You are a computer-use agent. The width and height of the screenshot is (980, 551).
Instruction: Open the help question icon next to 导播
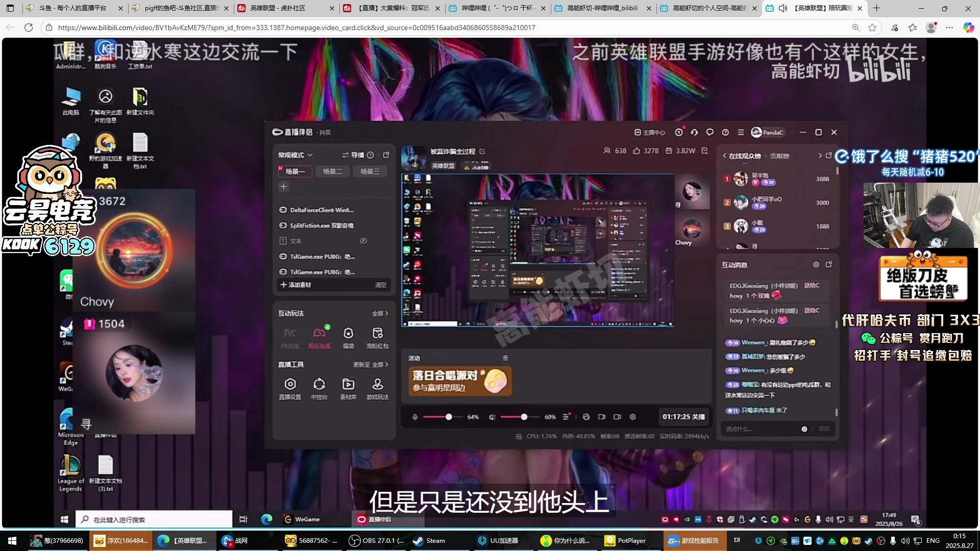coord(371,155)
